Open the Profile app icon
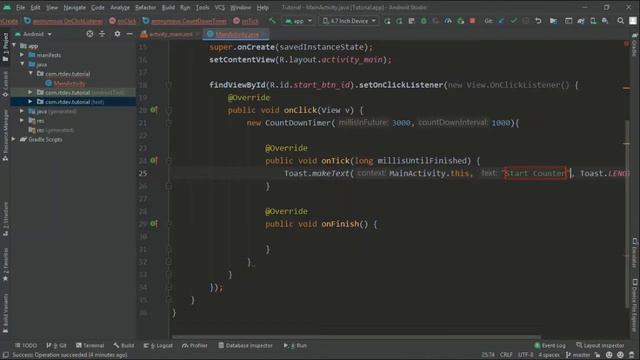 pos(448,20)
